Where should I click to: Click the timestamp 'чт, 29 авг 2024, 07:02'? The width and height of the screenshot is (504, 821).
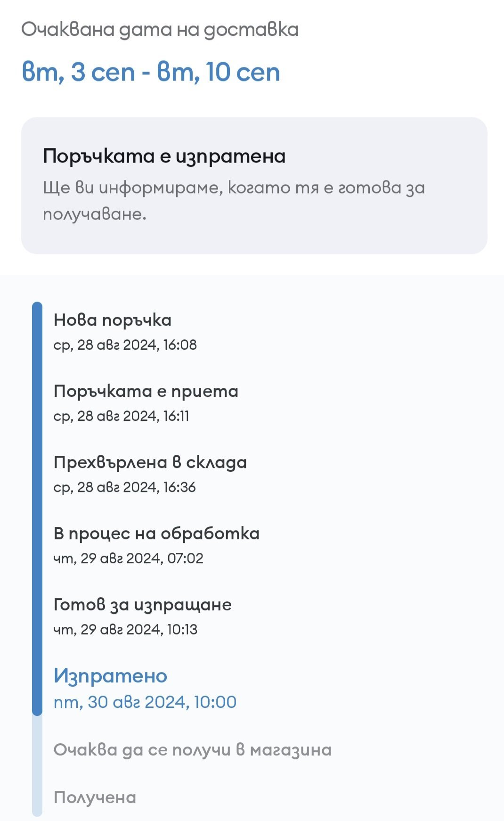(128, 558)
